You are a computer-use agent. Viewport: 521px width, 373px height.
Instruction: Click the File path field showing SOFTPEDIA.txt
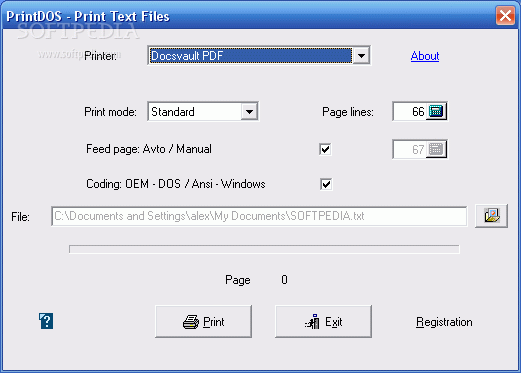[259, 216]
